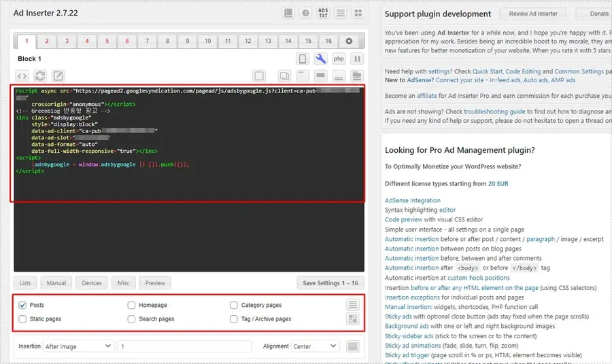The image size is (612, 364).
Task: Open the Sticky sidebar ads link
Action: click(x=409, y=336)
